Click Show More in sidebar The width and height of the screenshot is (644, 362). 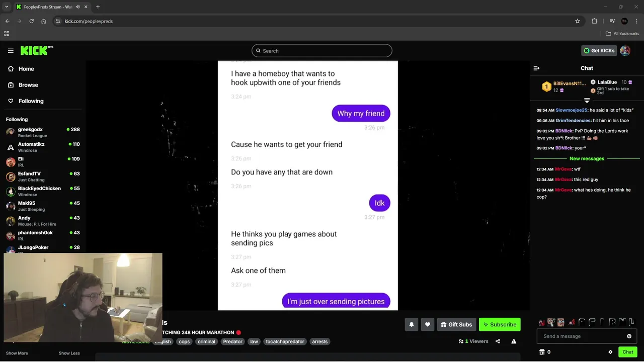tap(17, 353)
